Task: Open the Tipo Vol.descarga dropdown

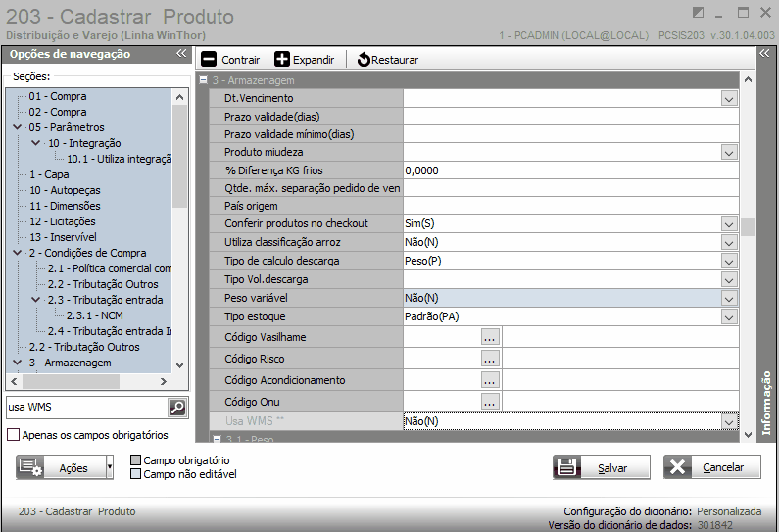Action: (729, 280)
